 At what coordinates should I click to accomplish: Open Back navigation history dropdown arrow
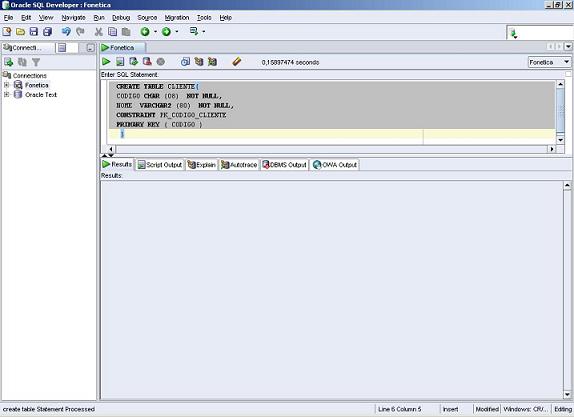tap(155, 31)
